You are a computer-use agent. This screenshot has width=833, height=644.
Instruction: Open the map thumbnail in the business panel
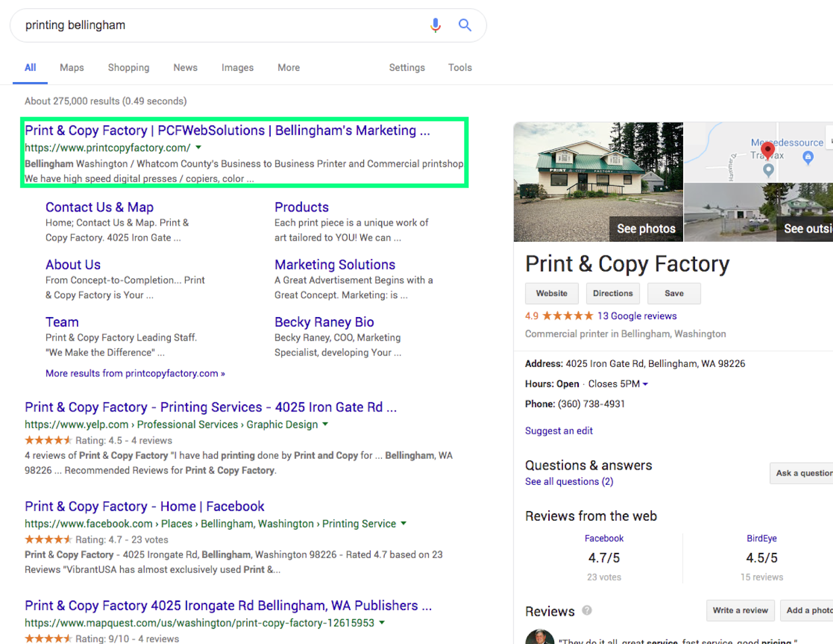pos(759,152)
